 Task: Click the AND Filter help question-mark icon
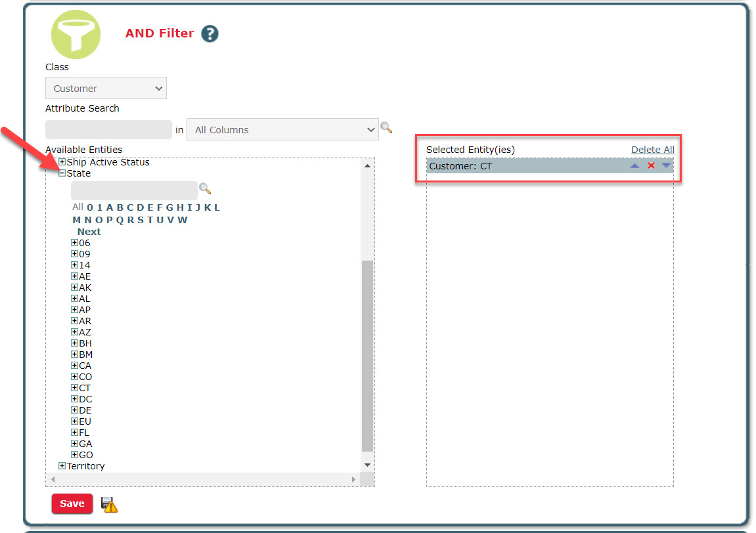pos(210,33)
